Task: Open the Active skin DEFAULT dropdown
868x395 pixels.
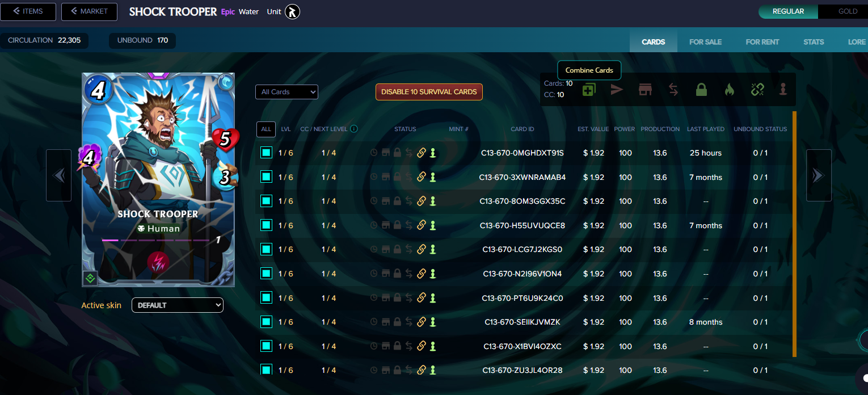Action: pyautogui.click(x=178, y=305)
